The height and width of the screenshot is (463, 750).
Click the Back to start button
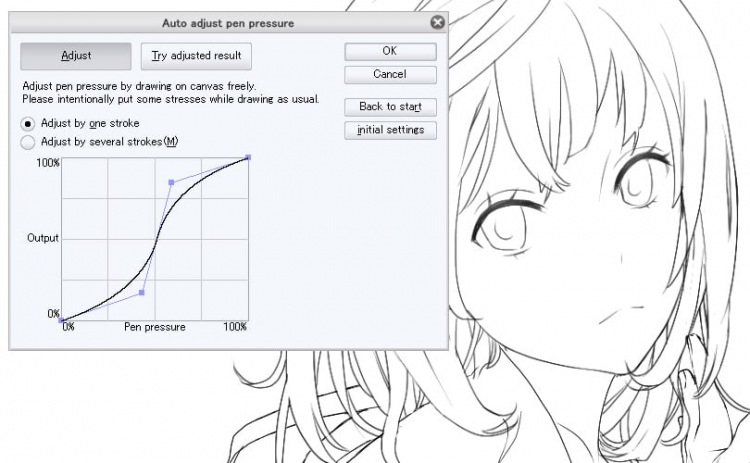click(x=390, y=107)
